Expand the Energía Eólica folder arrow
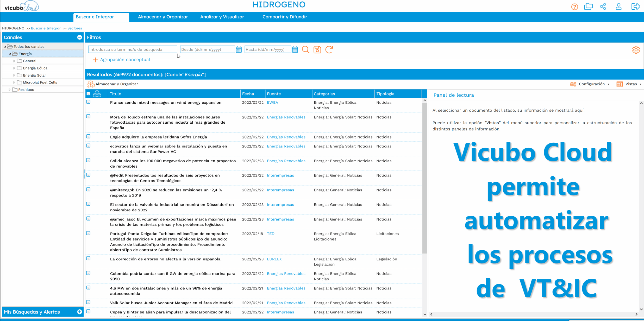This screenshot has height=321, width=644. point(14,68)
